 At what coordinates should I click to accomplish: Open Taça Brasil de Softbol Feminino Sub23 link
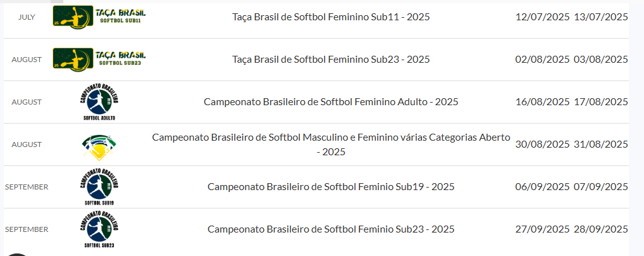(331, 60)
